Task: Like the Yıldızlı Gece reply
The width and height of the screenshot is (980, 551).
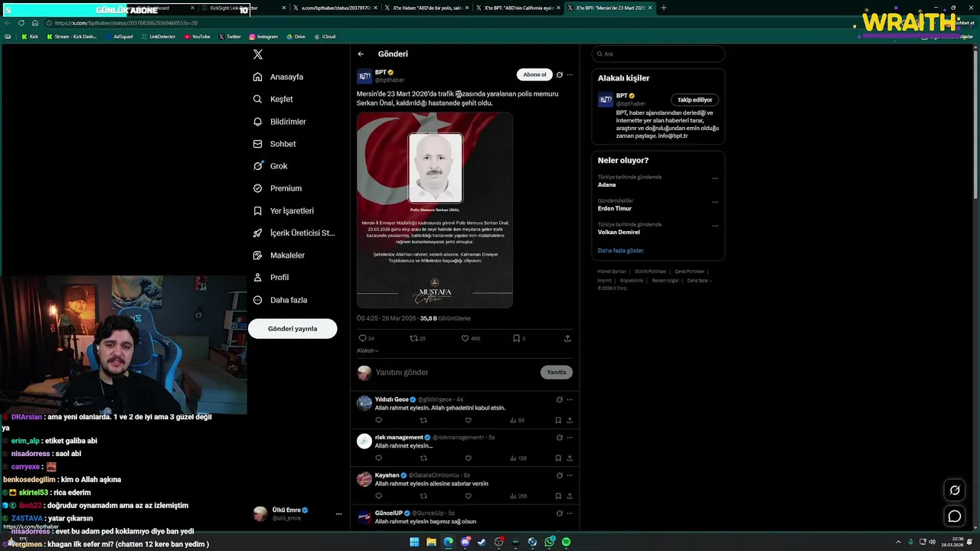Action: click(x=468, y=420)
